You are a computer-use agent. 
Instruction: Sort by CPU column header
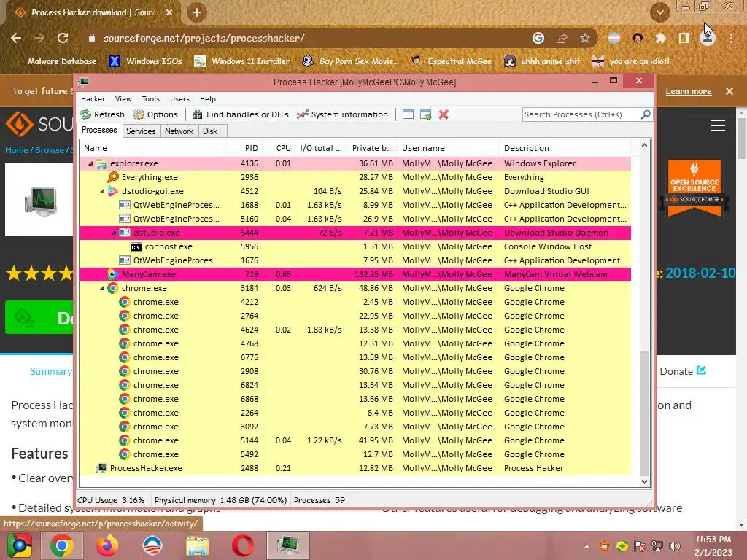(279, 148)
